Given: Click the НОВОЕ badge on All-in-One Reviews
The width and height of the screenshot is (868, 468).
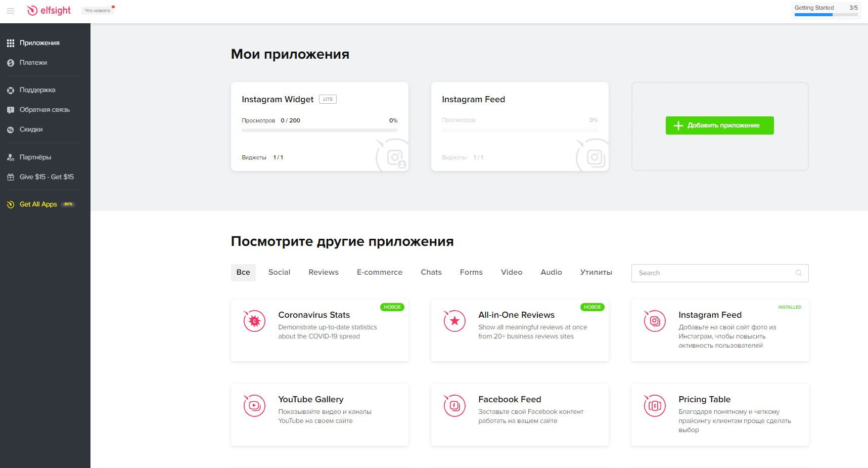Looking at the screenshot, I should tap(592, 307).
